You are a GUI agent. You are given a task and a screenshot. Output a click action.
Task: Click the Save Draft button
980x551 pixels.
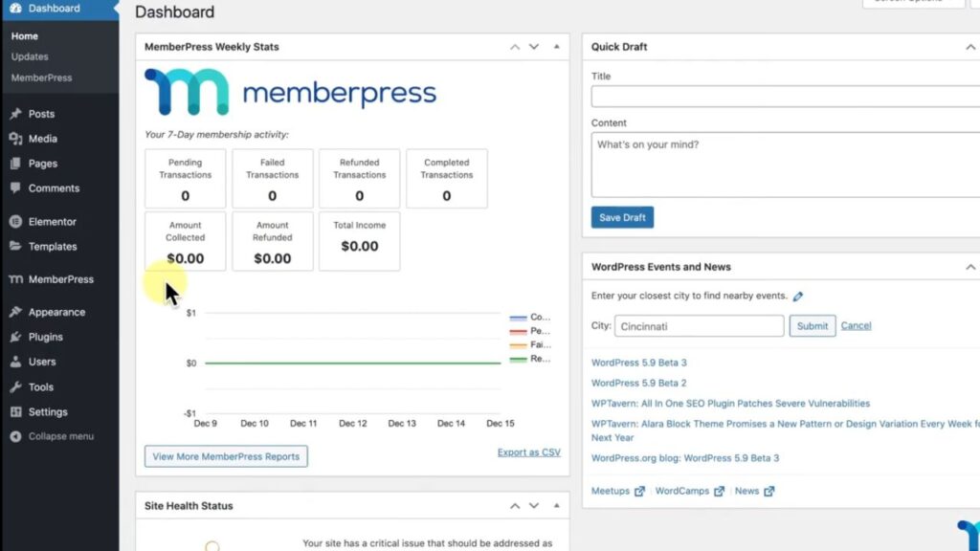point(622,217)
